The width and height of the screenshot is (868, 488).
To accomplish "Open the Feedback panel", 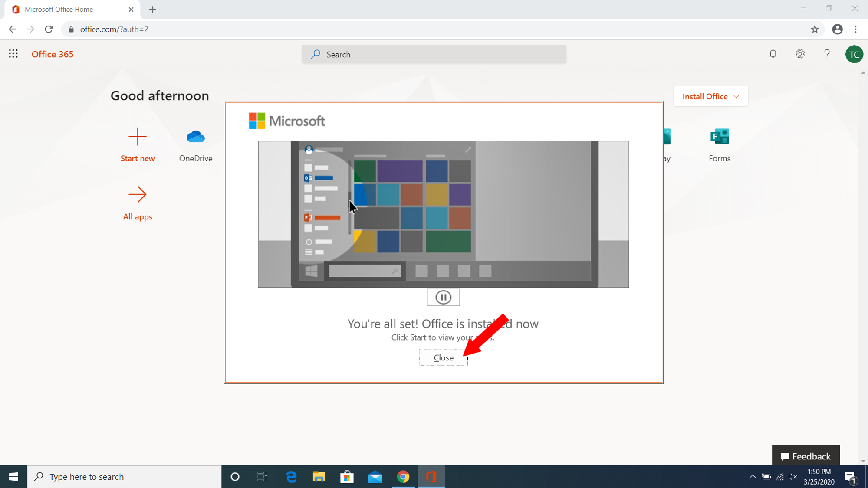I will (806, 456).
